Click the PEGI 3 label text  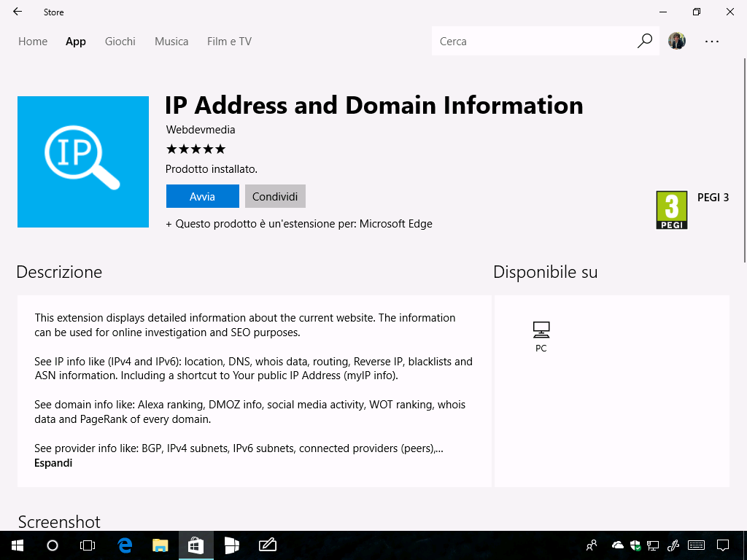coord(713,197)
